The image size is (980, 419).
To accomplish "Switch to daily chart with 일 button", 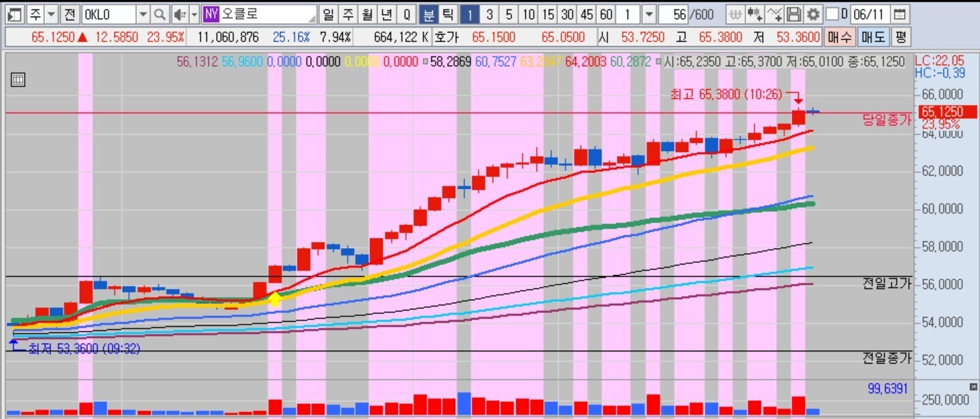I will [x=328, y=14].
